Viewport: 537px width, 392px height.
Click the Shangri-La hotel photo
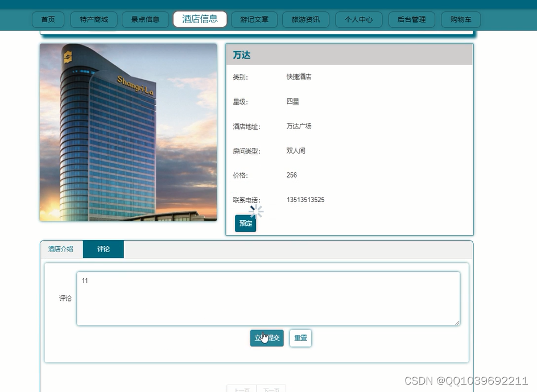click(x=129, y=132)
